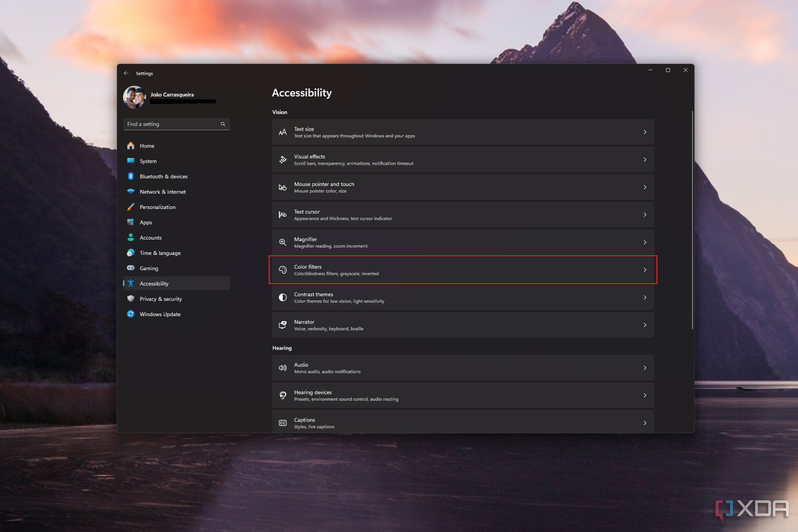
Task: Go to System settings
Action: 177,161
